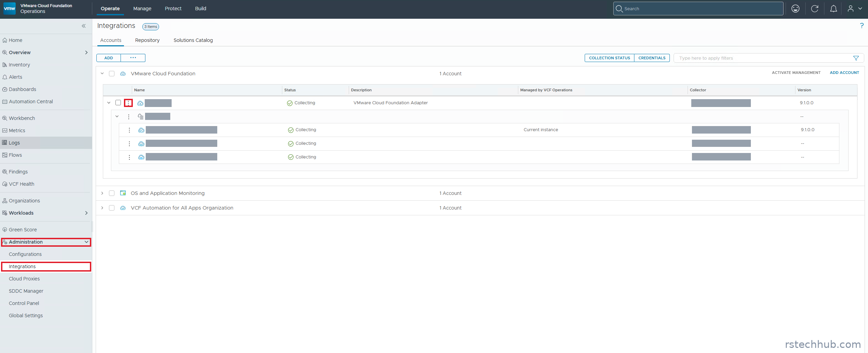Click the ADD ACCOUNT link
Viewport: 868px width, 353px height.
point(844,73)
